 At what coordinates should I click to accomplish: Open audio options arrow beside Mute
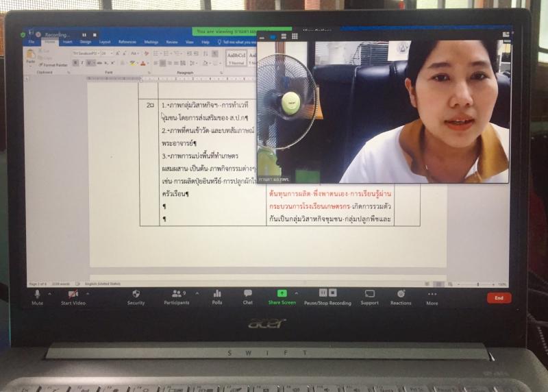[x=49, y=294]
